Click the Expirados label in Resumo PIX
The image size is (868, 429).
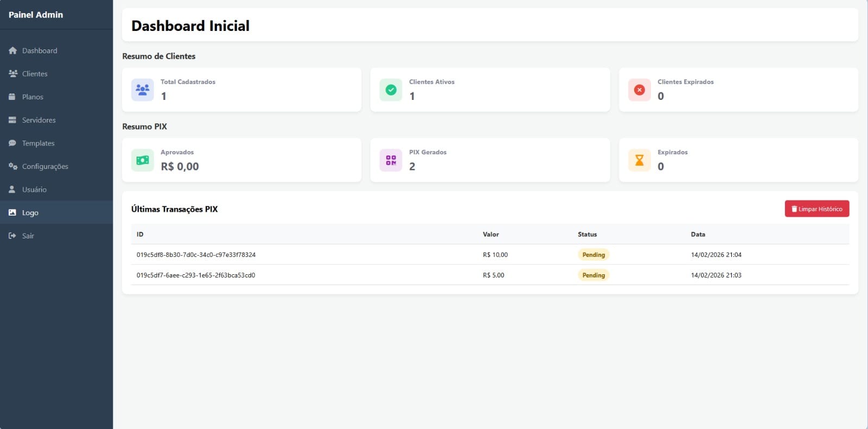tap(673, 152)
